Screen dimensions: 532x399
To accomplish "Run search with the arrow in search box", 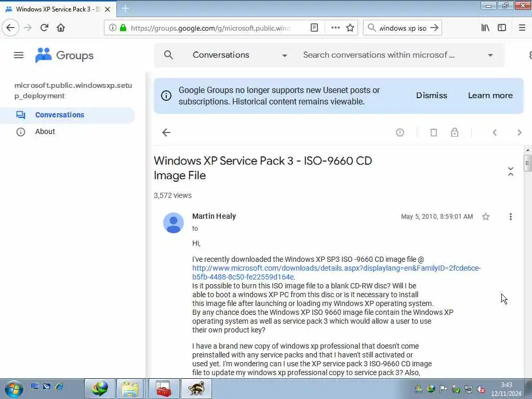I will click(x=434, y=28).
